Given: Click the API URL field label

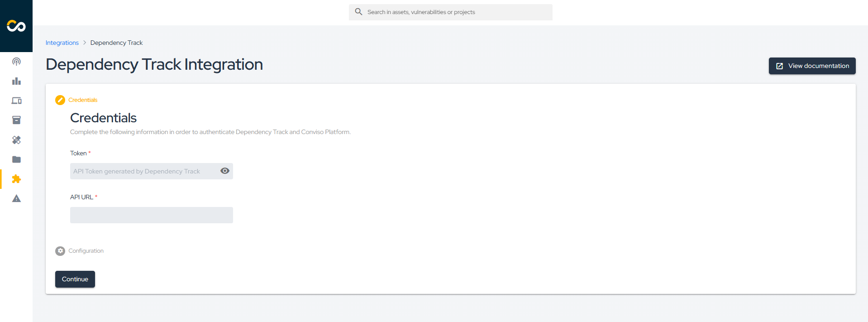Looking at the screenshot, I should pos(81,197).
